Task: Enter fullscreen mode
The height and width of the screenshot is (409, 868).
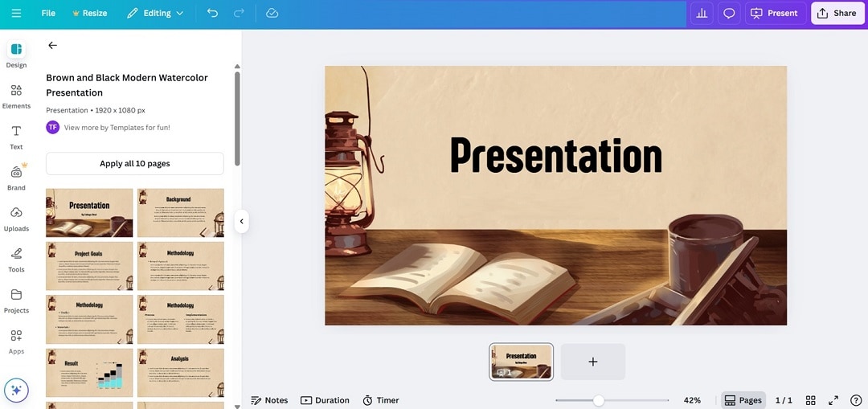Action: (833, 400)
